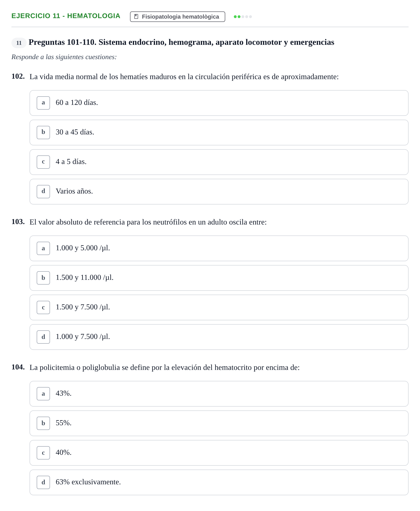The height and width of the screenshot is (511, 420).
Task: Choose '43%.' for question 104
Action: tap(219, 393)
